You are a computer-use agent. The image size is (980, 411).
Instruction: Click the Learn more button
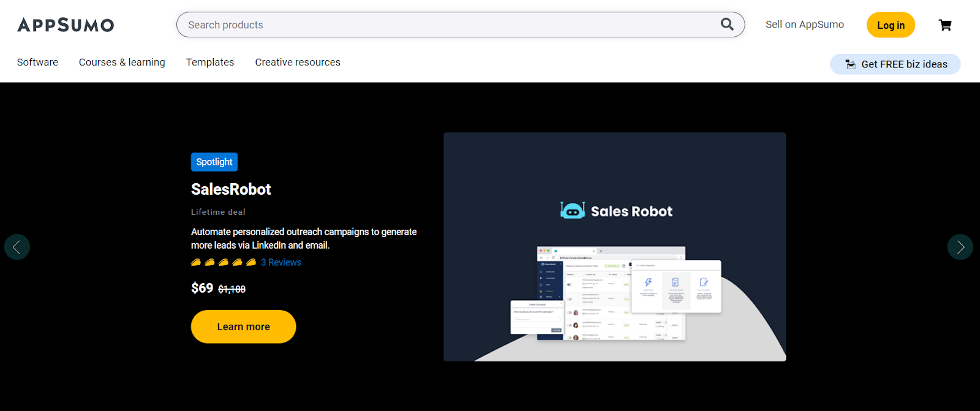pyautogui.click(x=243, y=326)
